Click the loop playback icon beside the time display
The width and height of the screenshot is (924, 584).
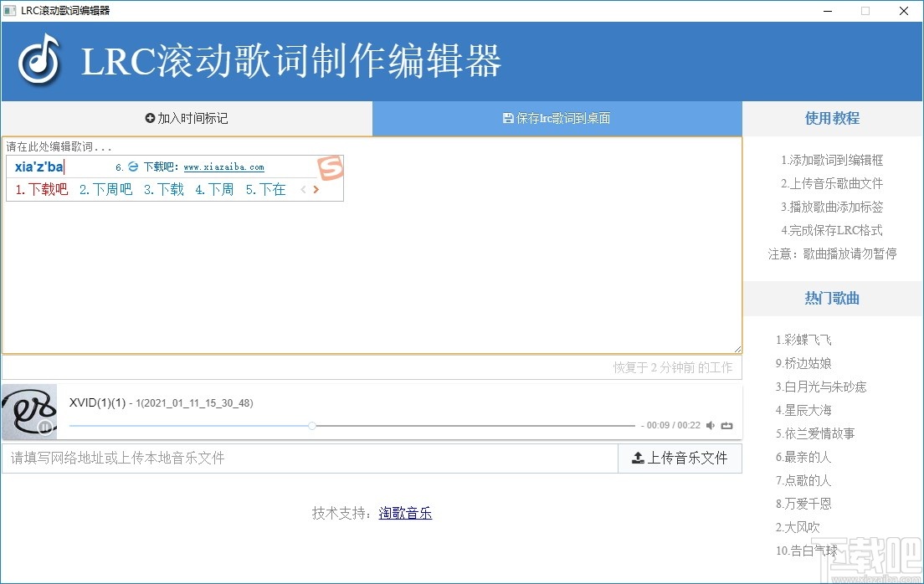pos(726,425)
